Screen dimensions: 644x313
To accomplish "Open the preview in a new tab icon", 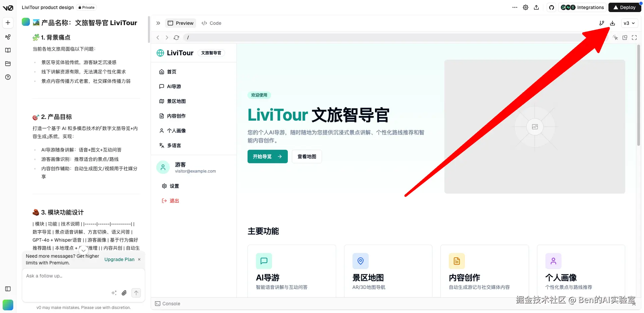I will (x=625, y=38).
